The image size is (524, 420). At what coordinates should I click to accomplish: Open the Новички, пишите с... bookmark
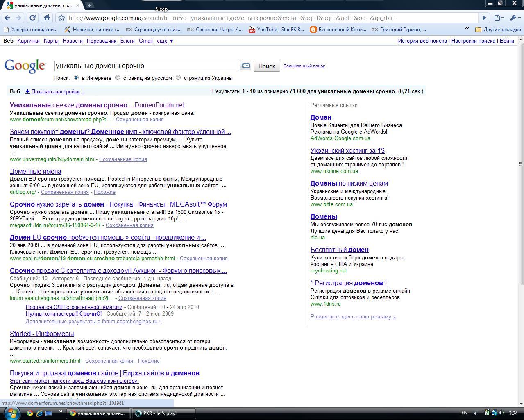(x=92, y=30)
